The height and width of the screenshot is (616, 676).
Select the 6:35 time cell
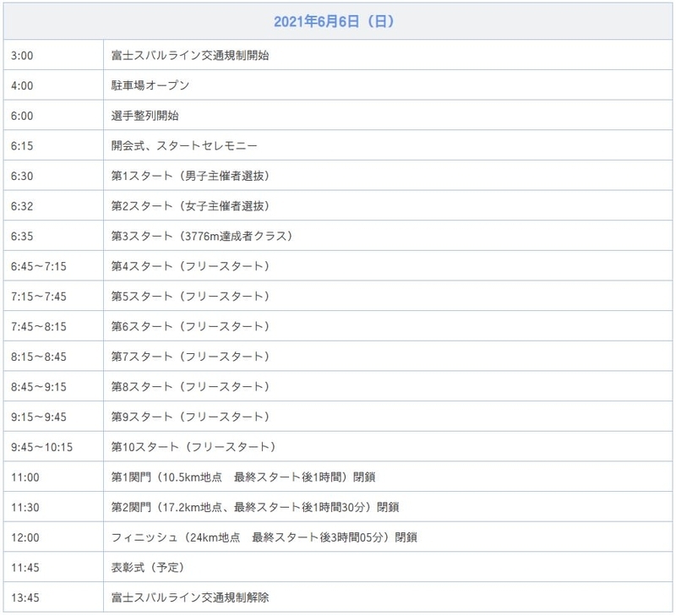pyautogui.click(x=53, y=237)
